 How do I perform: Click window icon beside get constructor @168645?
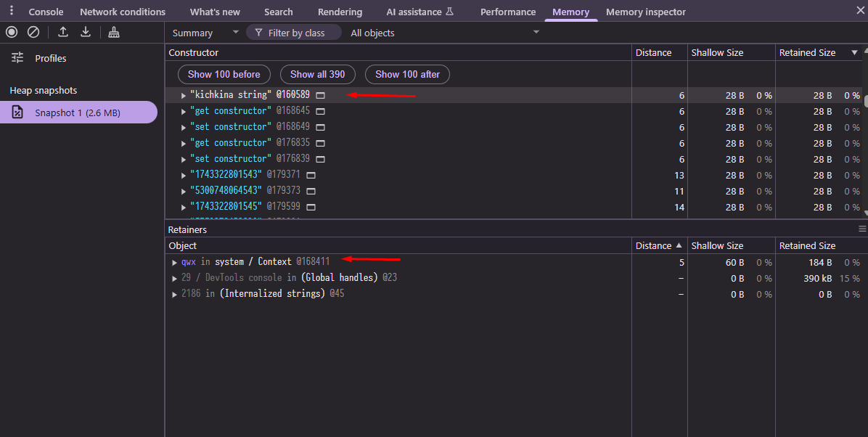(320, 111)
